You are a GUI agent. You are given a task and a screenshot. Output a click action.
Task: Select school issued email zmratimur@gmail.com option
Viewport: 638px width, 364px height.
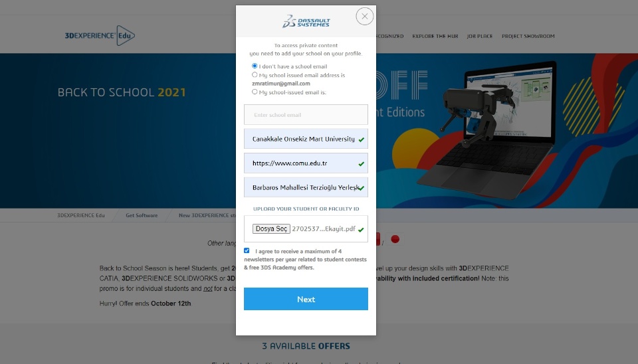pos(255,75)
